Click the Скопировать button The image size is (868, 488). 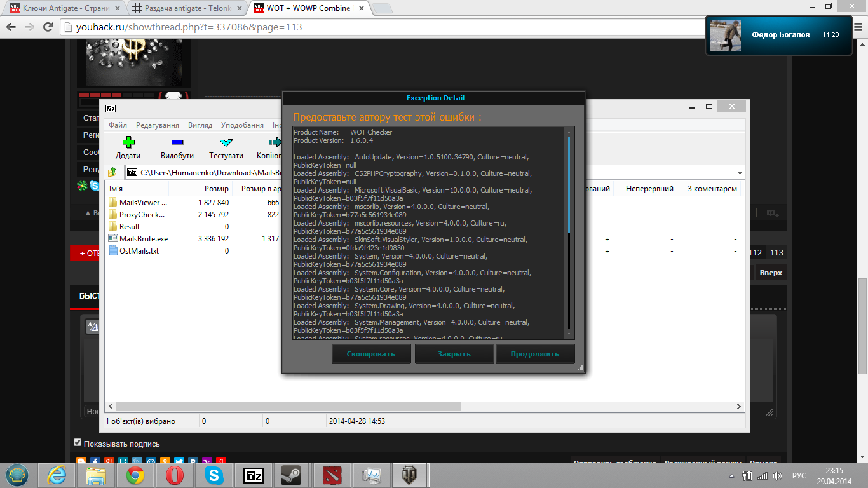tap(371, 354)
